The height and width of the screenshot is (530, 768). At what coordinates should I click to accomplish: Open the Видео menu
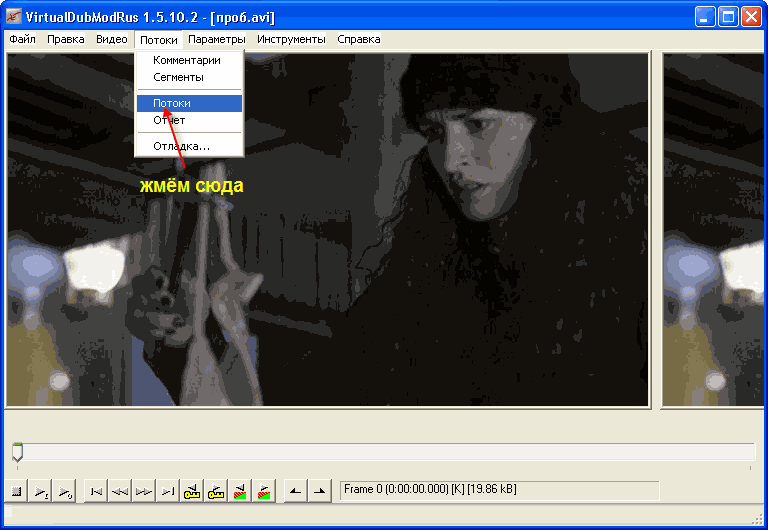(112, 39)
